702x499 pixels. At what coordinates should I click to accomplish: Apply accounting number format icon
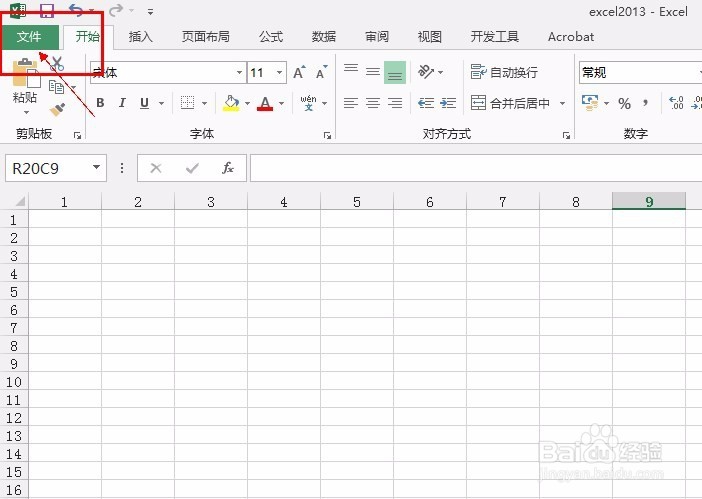coord(590,103)
